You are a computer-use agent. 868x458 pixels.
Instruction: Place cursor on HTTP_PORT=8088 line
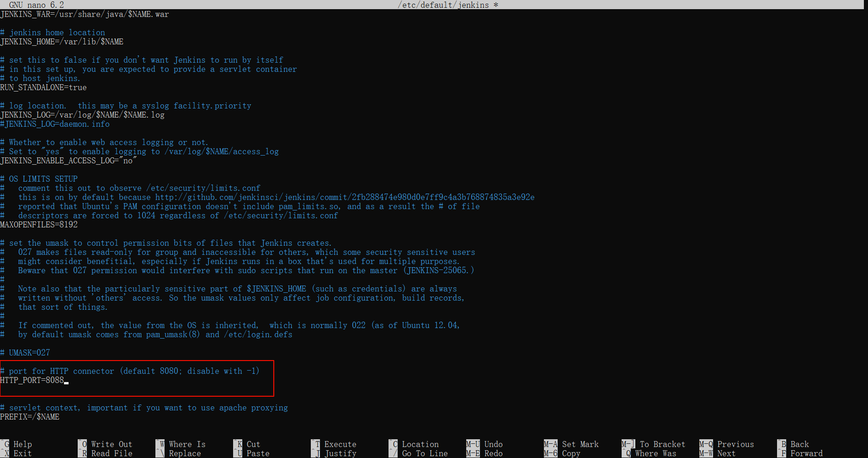click(x=32, y=380)
